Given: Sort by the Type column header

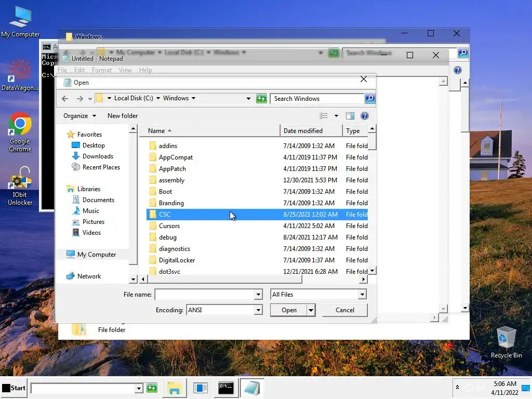Looking at the screenshot, I should [x=355, y=131].
